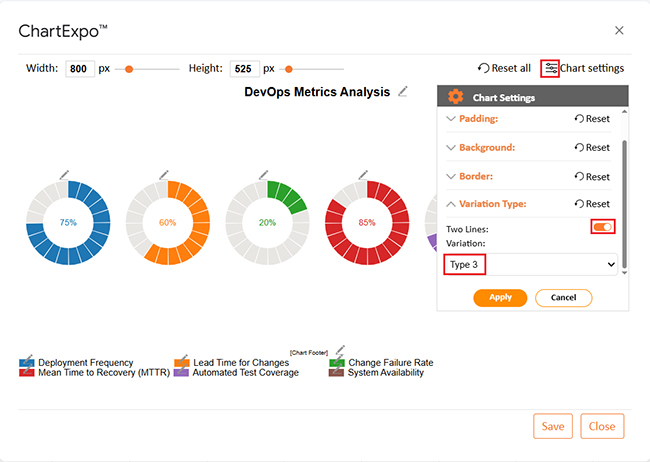Screen dimensions: 650x462
Task: Click Reset all at the top
Action: (504, 68)
